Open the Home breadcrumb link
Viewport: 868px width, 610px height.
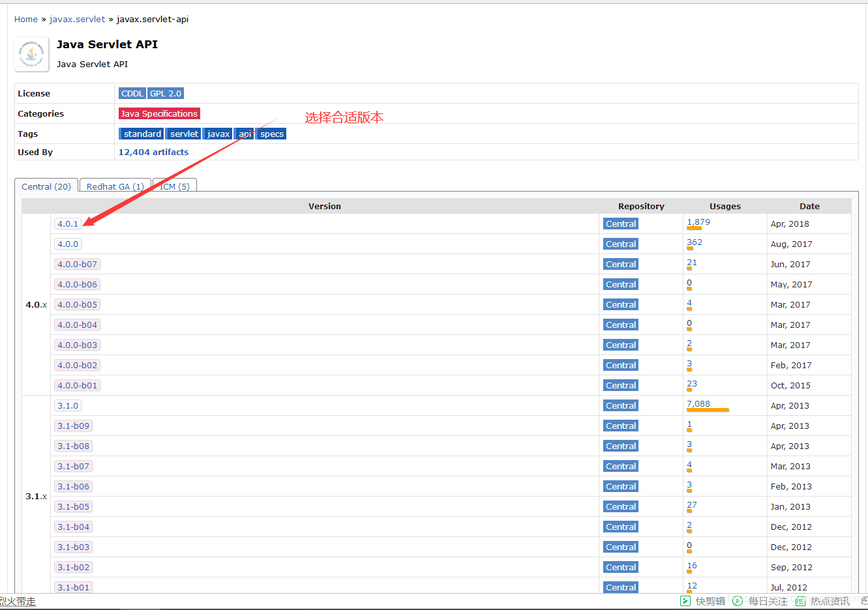coord(26,19)
